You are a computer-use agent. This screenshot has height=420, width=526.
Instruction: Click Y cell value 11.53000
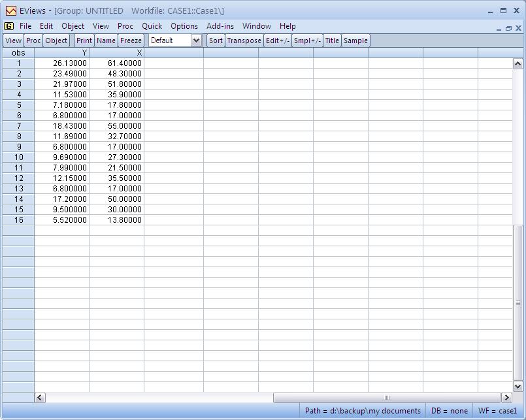point(61,94)
